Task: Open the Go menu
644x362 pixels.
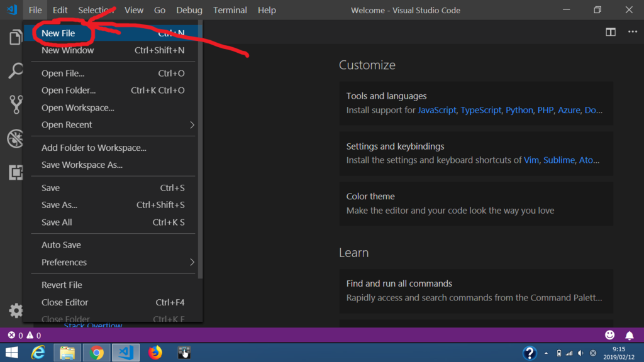Action: click(x=159, y=10)
